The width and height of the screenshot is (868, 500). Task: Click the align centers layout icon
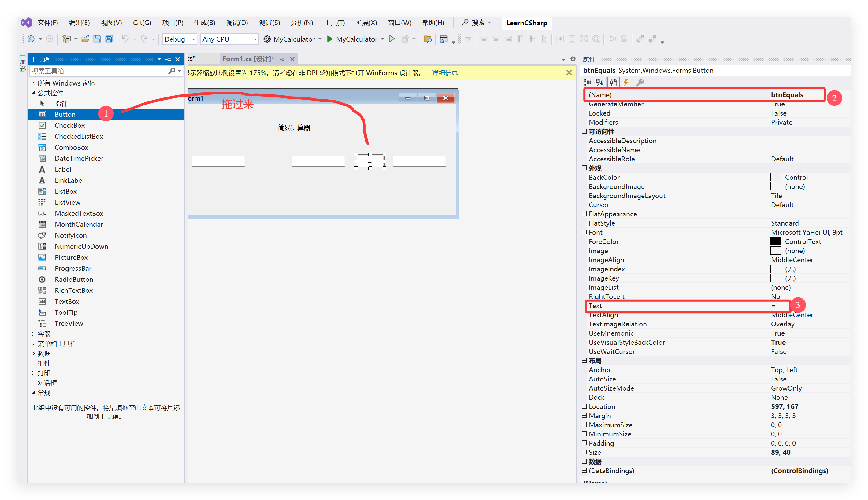pyautogui.click(x=496, y=39)
